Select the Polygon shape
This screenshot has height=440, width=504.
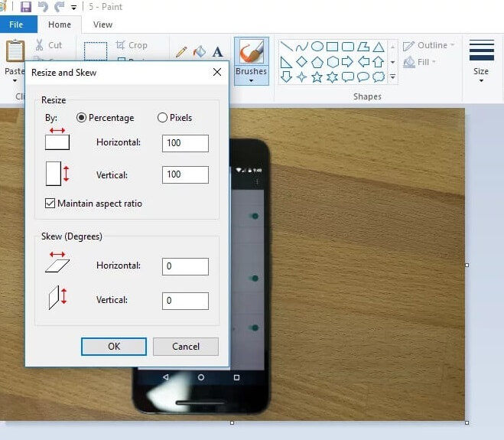[363, 47]
